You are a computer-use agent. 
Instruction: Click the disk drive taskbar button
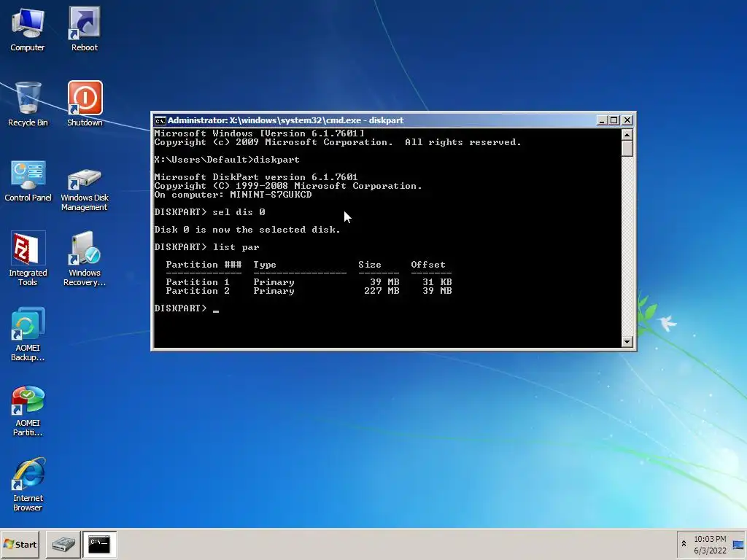[63, 544]
